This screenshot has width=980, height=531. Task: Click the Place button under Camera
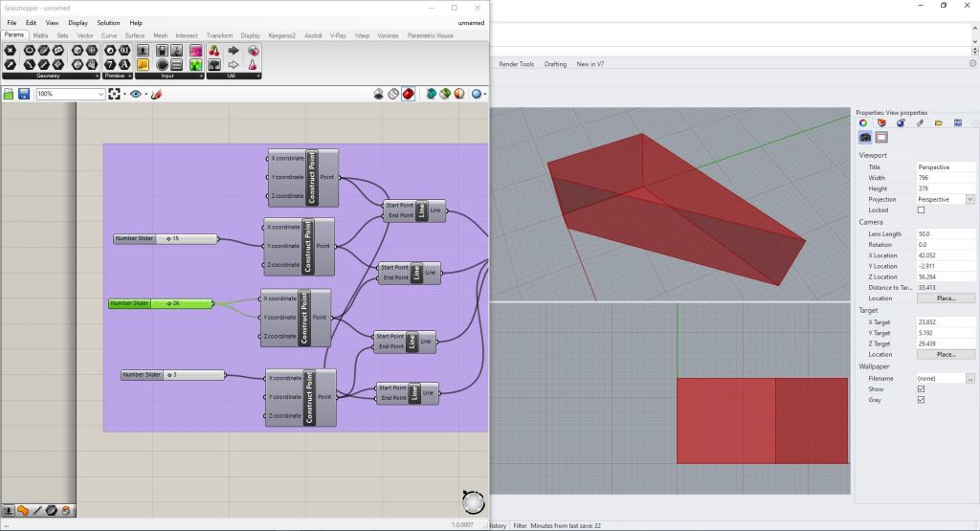pyautogui.click(x=946, y=299)
